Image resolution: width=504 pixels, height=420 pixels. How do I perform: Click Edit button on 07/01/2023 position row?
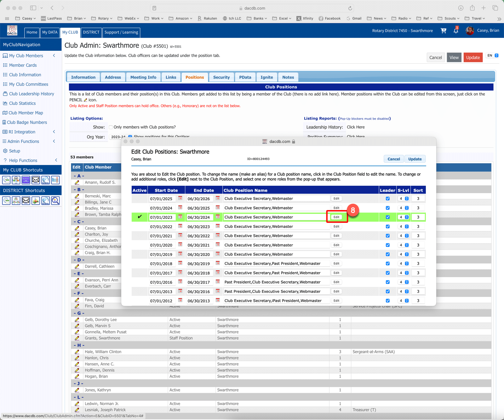click(336, 217)
